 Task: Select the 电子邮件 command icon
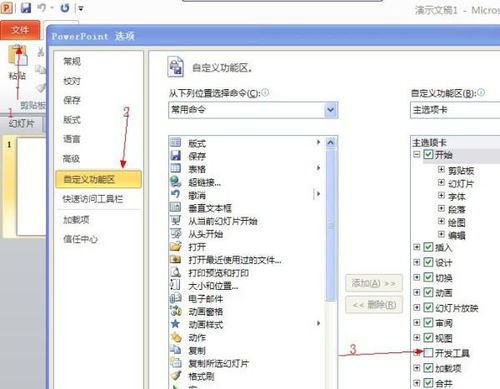click(x=175, y=298)
